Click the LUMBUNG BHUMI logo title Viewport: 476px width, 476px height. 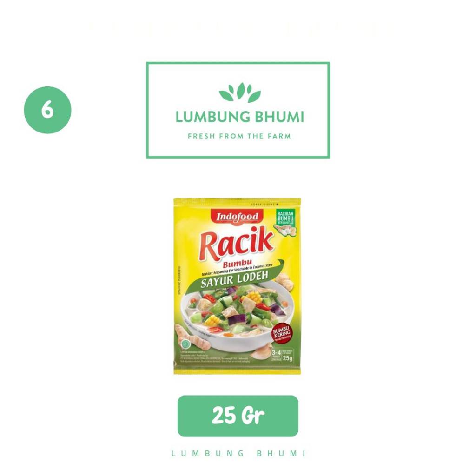240,117
